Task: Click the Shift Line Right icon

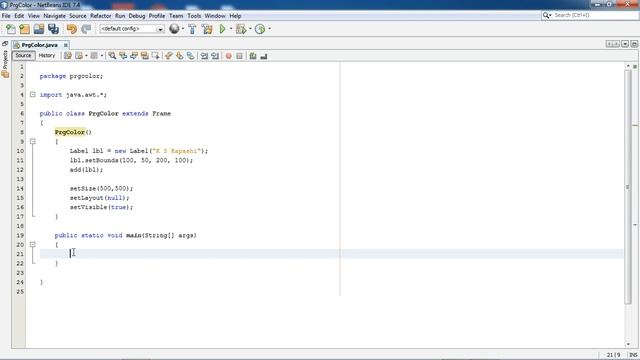Action: point(215,56)
